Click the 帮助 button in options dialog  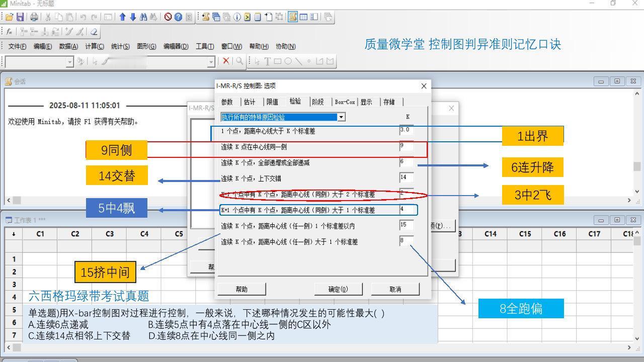pyautogui.click(x=242, y=289)
